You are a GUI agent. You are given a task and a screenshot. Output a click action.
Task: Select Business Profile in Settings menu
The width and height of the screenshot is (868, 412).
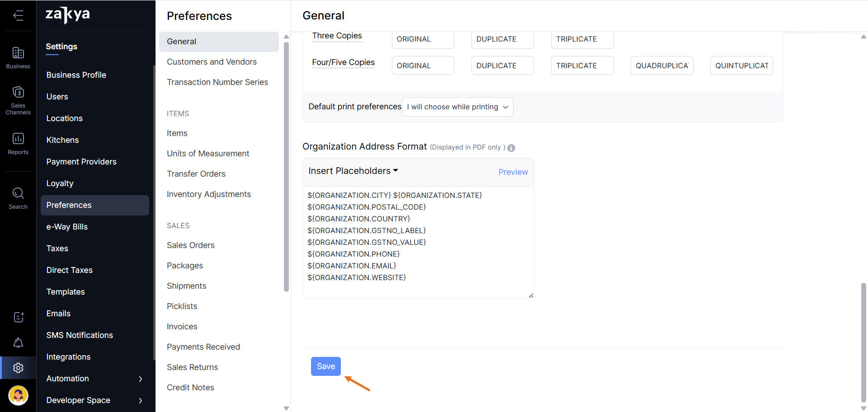76,75
